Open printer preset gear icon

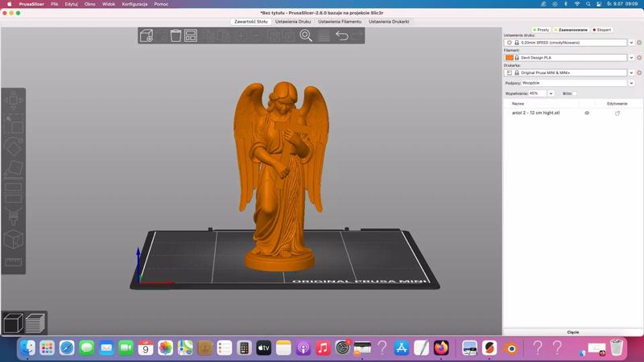coord(639,72)
